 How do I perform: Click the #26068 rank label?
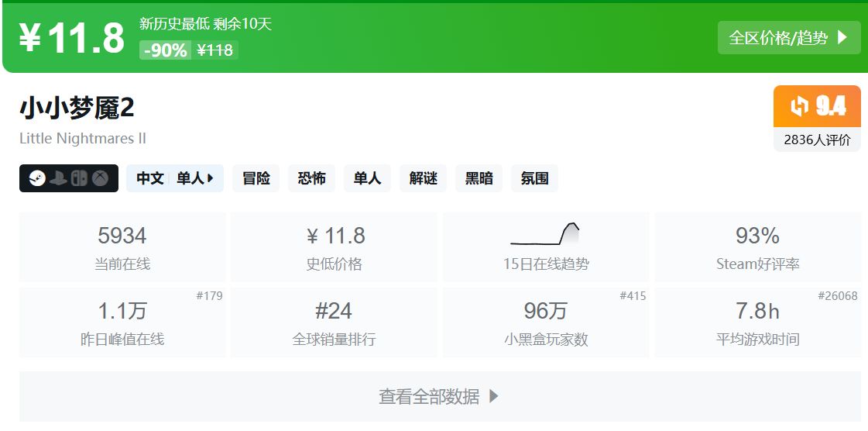[x=838, y=296]
